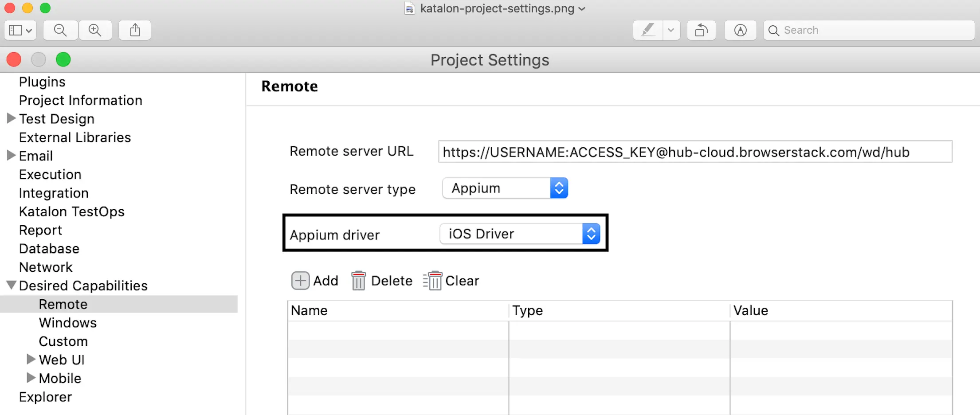980x415 pixels.
Task: Click the Add capability plus icon
Action: pyautogui.click(x=300, y=281)
